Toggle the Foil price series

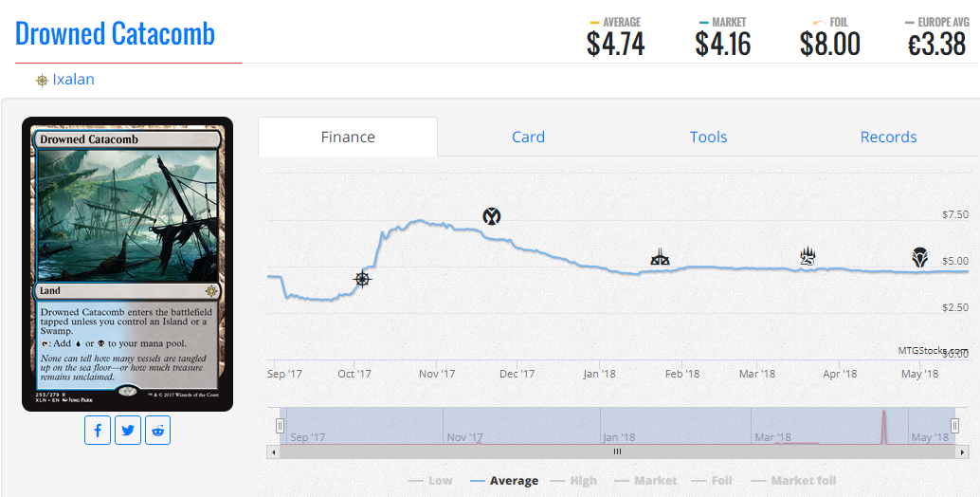(712, 481)
